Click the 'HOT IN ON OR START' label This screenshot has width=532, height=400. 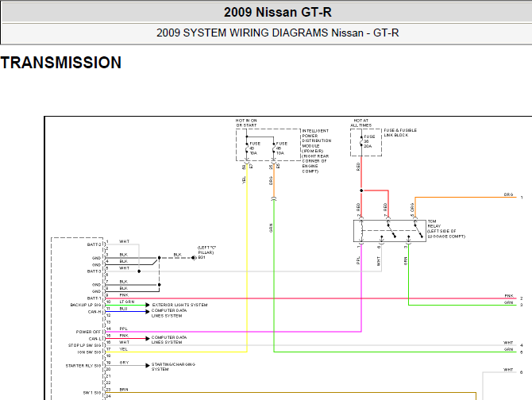pyautogui.click(x=246, y=123)
